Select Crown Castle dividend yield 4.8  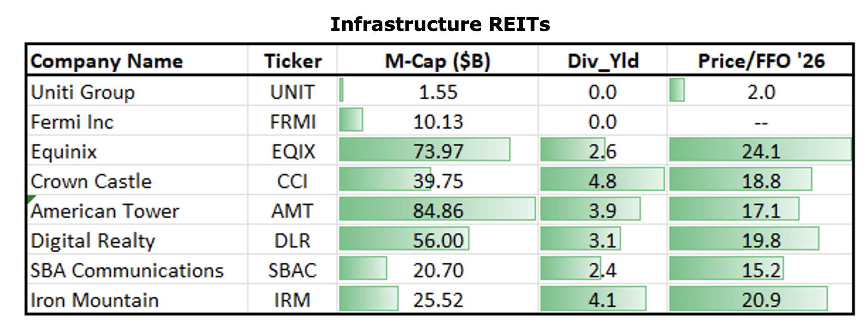click(602, 181)
